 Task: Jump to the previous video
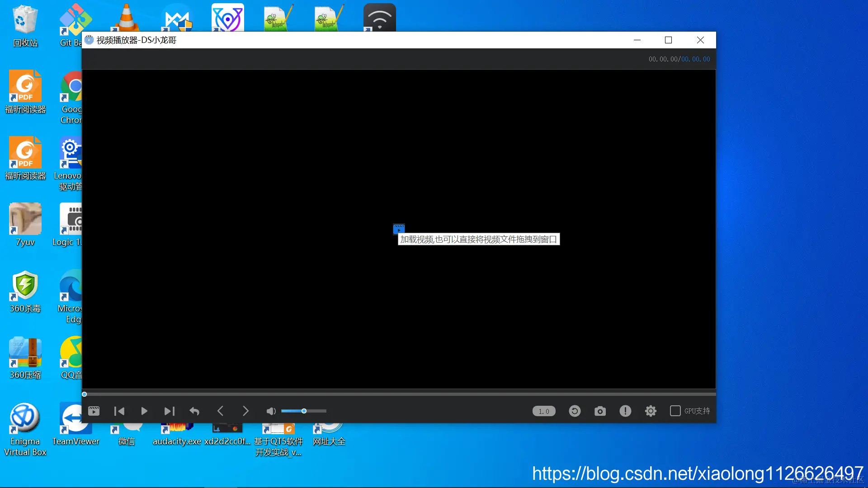tap(119, 411)
